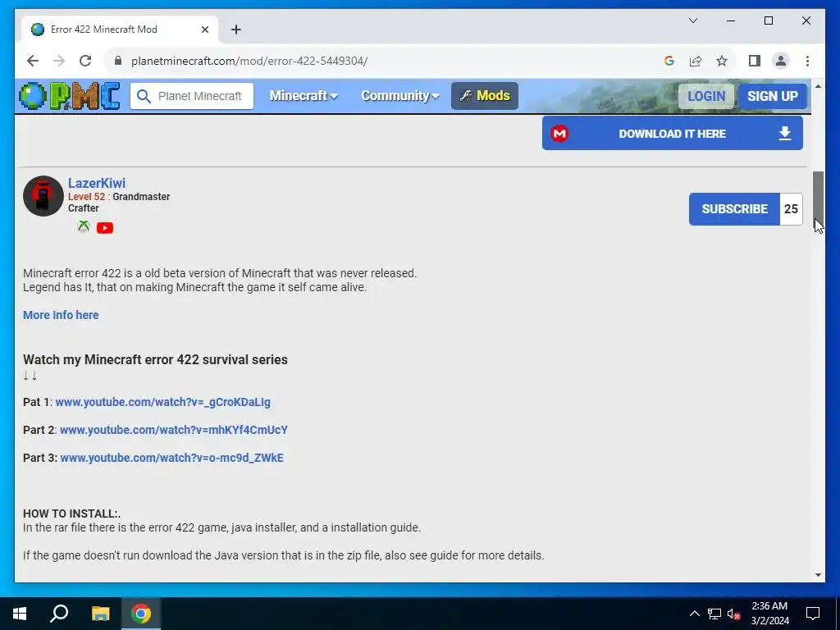Click the LOGIN button

(706, 97)
